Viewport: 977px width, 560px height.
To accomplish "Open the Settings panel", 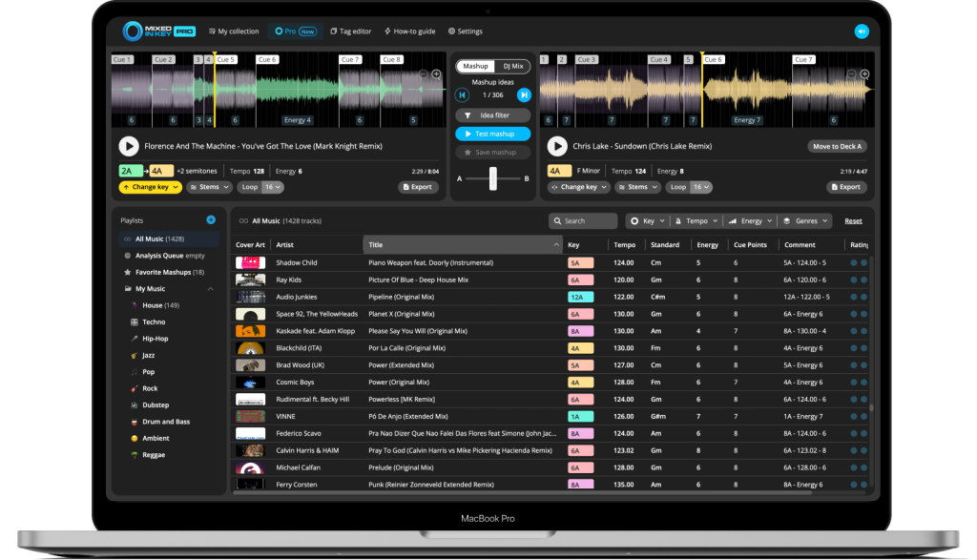I will pos(465,31).
